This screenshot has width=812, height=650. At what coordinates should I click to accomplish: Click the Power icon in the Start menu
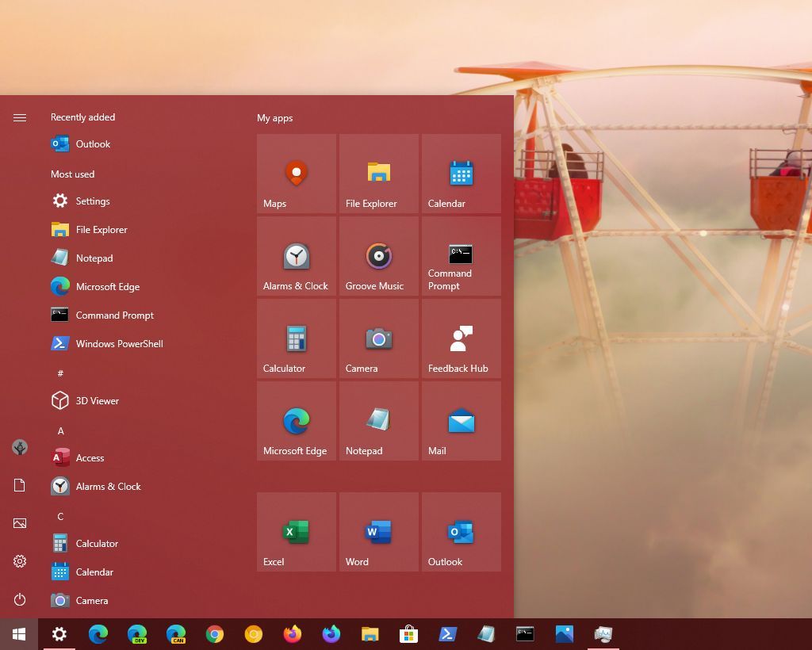point(20,600)
